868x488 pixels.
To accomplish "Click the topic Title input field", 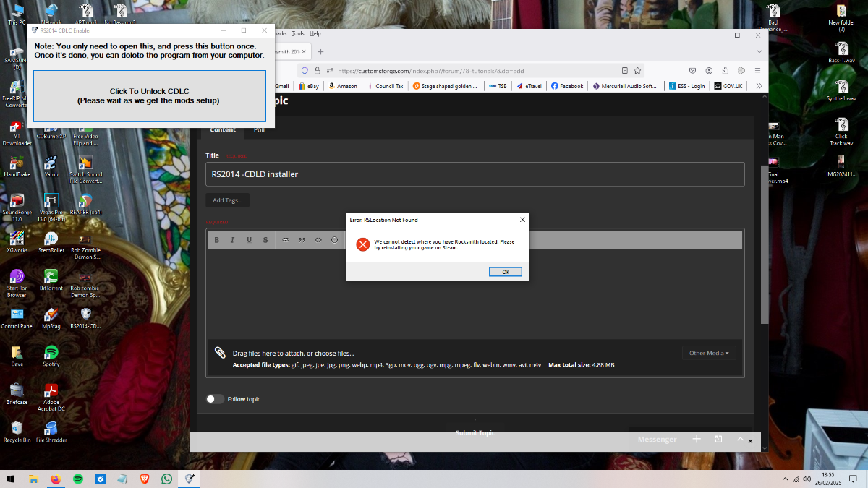I will click(475, 174).
